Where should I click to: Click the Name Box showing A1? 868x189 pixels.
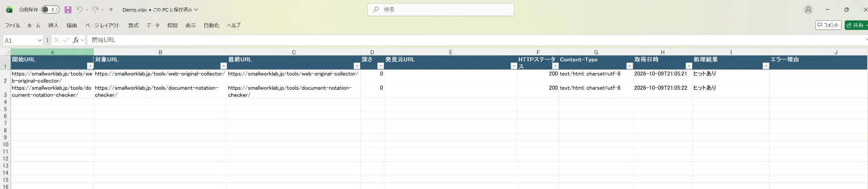click(20, 40)
